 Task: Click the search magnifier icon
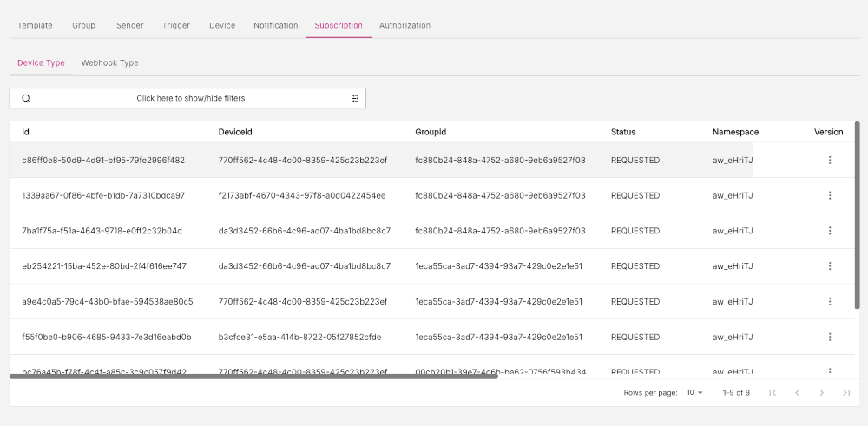[26, 99]
